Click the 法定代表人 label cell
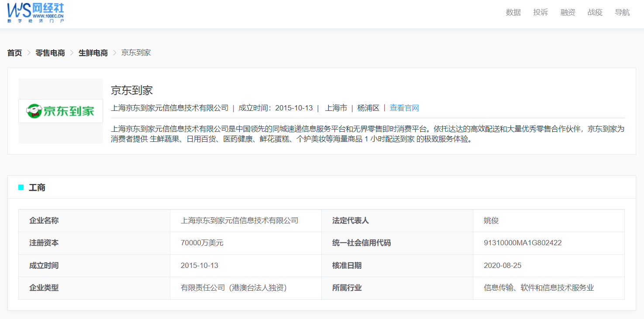Screen dimensions: 644x319 click(x=397, y=221)
